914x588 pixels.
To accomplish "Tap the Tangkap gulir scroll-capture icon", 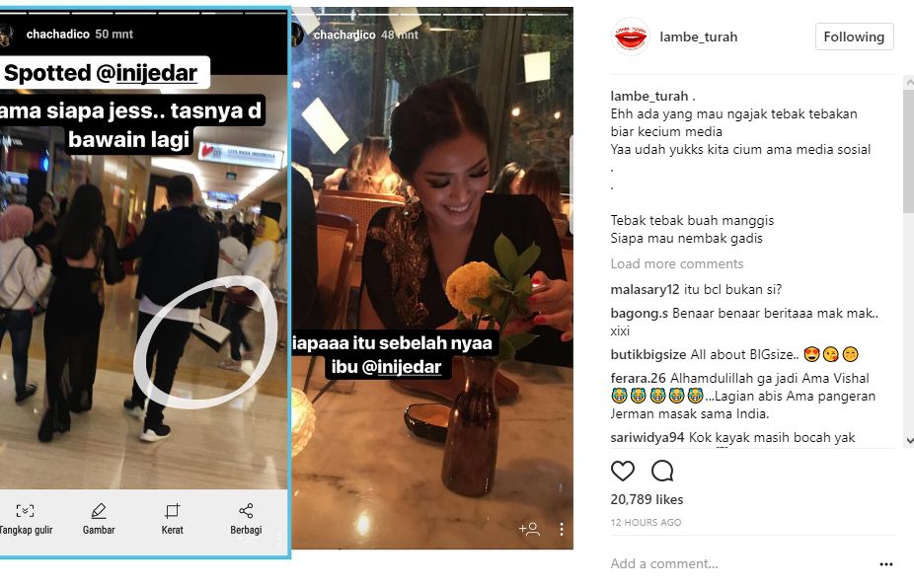I will tap(25, 511).
